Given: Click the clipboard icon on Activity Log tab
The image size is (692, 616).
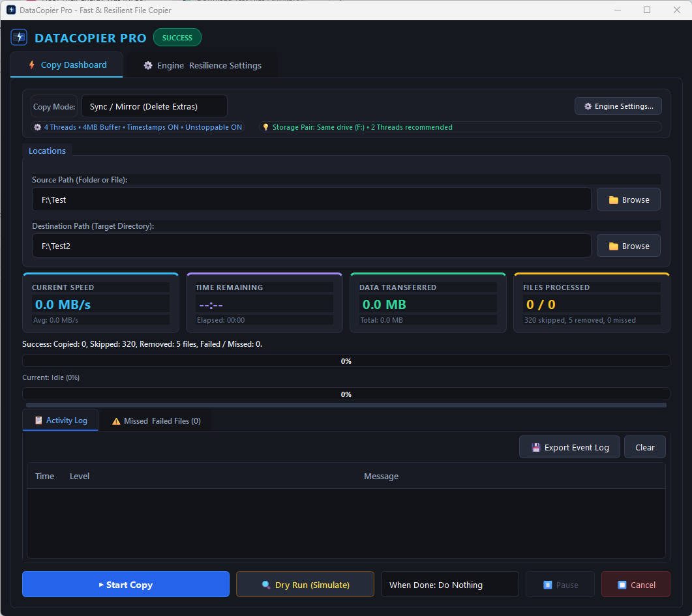Looking at the screenshot, I should (x=39, y=420).
